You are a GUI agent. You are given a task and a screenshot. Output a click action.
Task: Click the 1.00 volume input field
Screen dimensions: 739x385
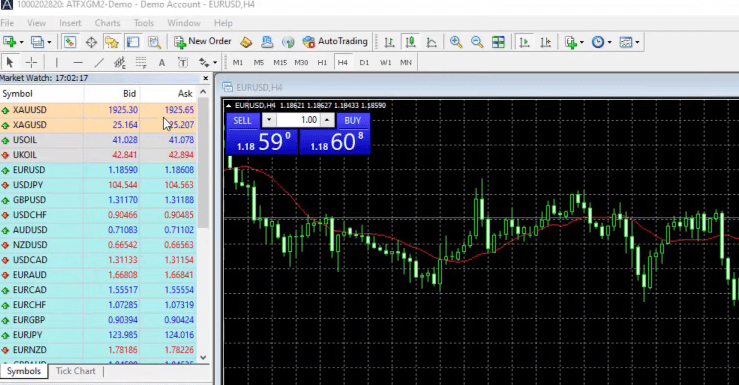[x=298, y=120]
